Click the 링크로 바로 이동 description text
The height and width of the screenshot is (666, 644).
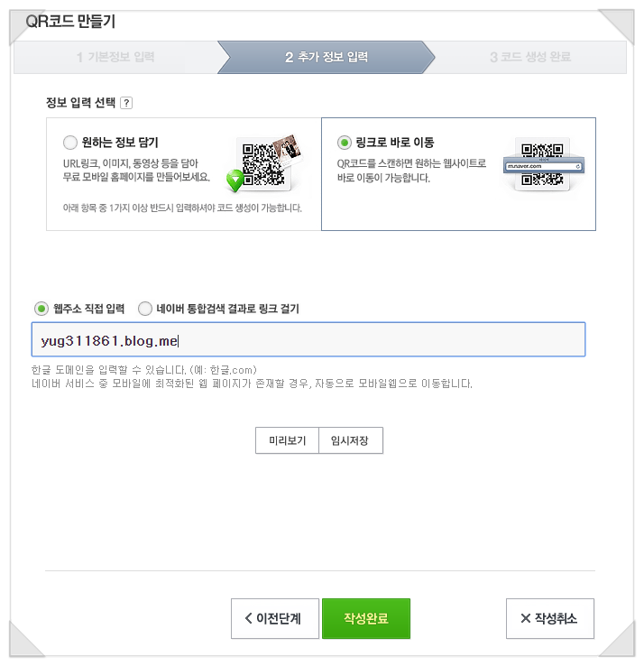click(x=411, y=171)
